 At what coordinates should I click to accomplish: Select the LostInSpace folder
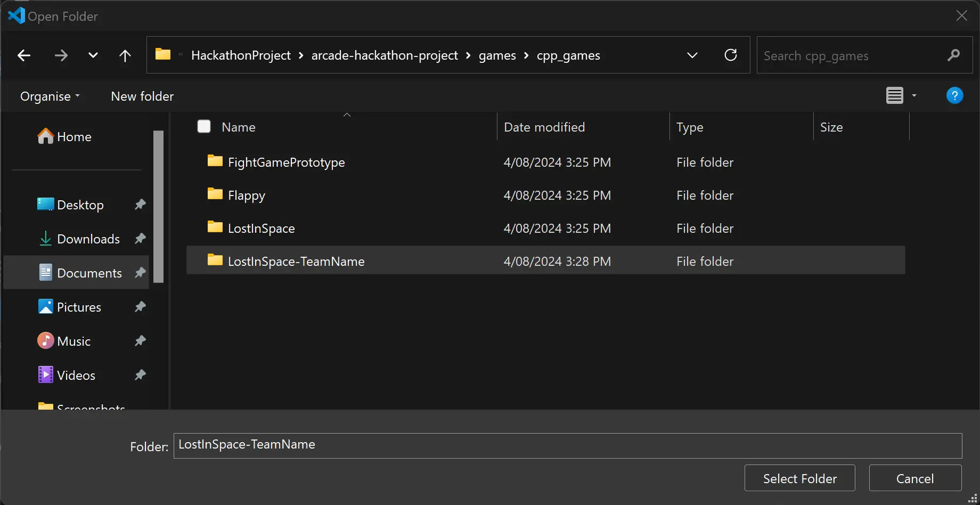tap(262, 229)
